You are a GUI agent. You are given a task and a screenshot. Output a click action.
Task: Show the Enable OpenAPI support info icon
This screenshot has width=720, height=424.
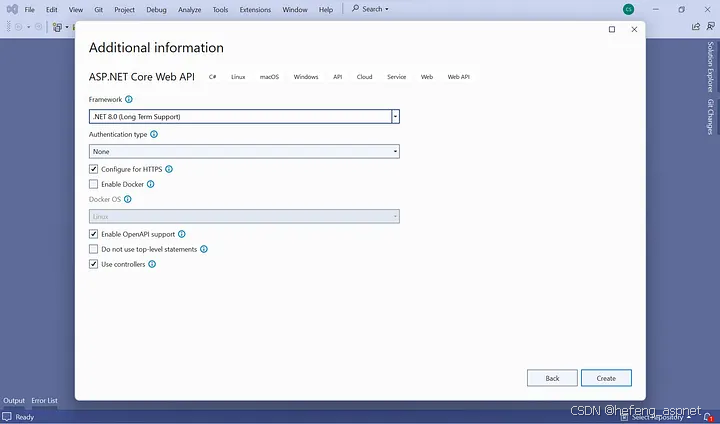coord(182,234)
